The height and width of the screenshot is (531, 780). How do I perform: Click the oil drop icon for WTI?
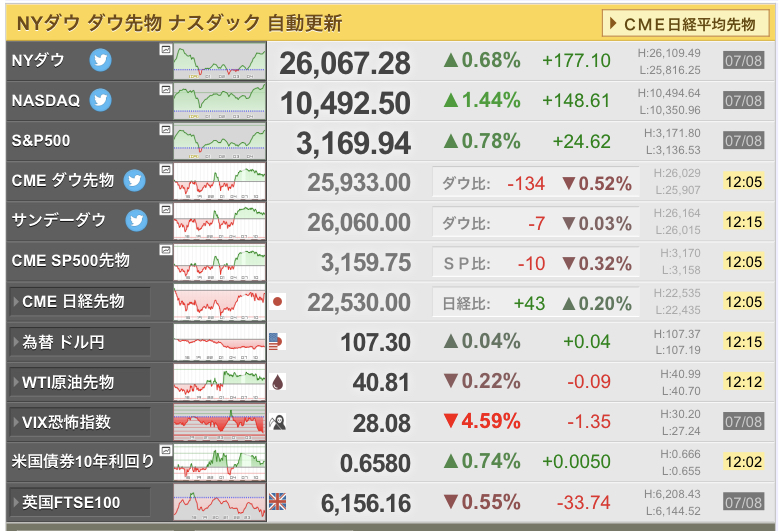[278, 381]
